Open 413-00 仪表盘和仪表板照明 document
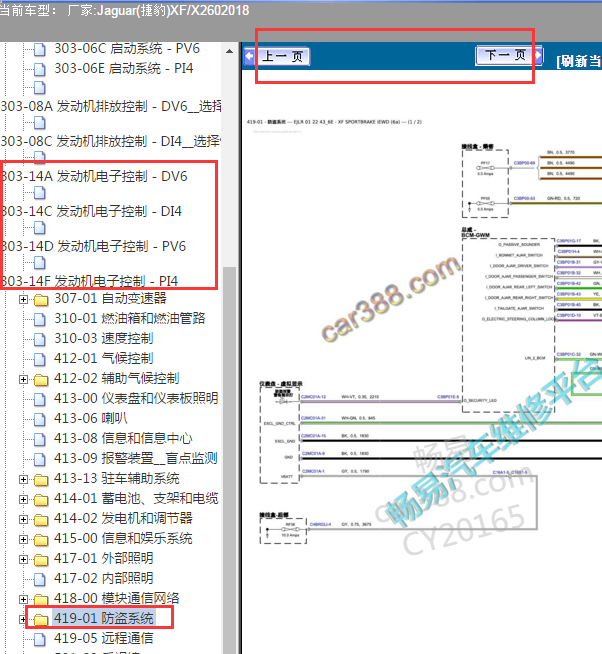The width and height of the screenshot is (602, 654). tap(136, 399)
